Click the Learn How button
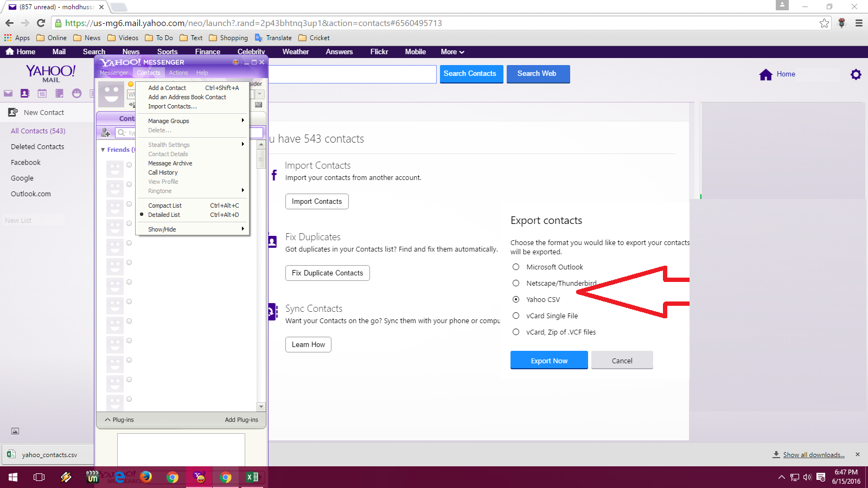The width and height of the screenshot is (868, 488). pyautogui.click(x=308, y=344)
